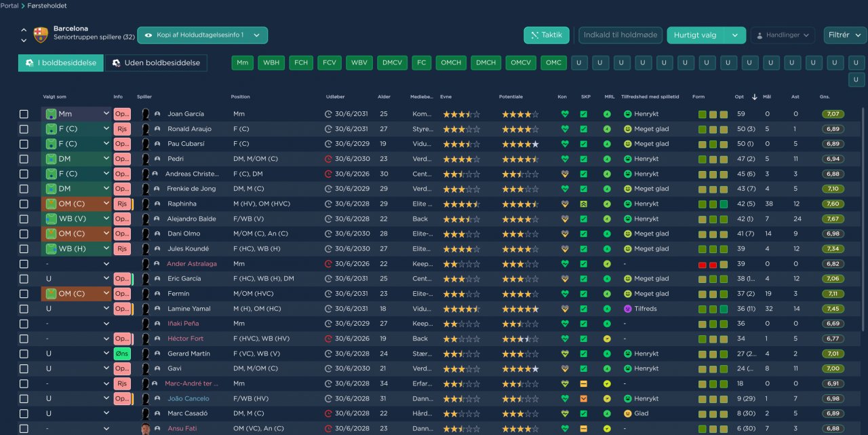868x435 pixels.
Task: Click the heart condition icon for Joan García
Action: pos(565,114)
